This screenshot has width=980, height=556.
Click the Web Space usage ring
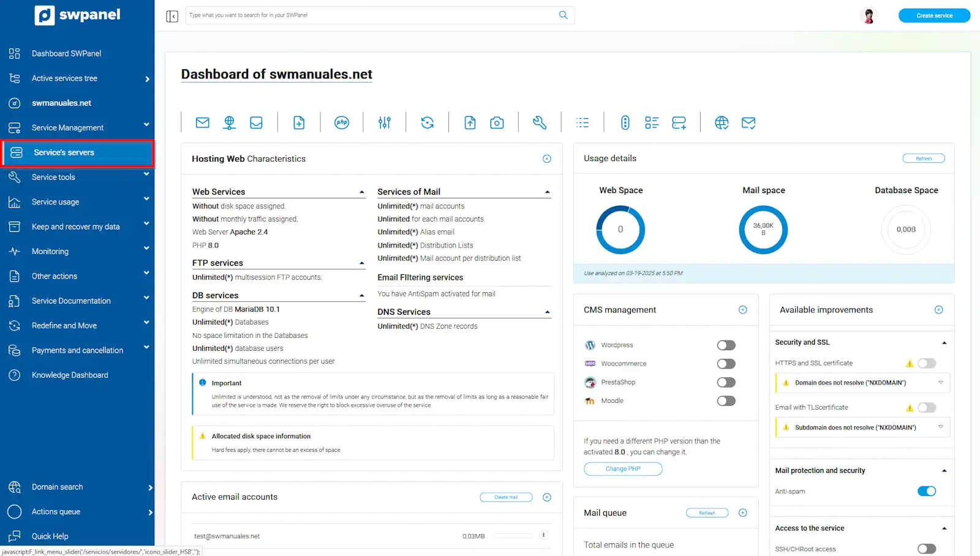[620, 230]
